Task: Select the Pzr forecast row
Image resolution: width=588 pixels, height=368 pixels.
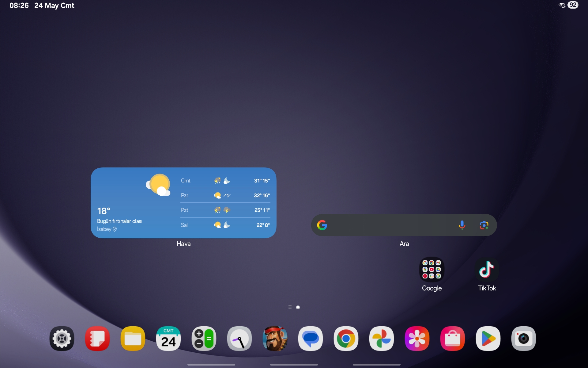Action: [225, 195]
